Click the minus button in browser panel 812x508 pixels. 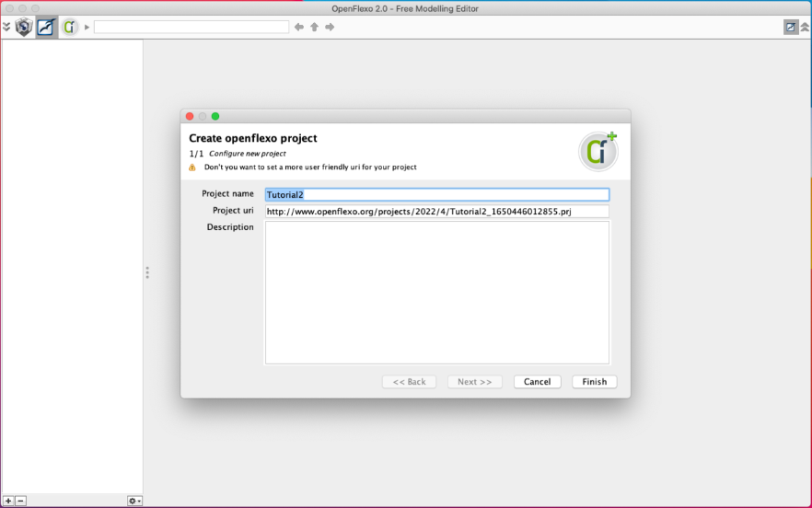[20, 501]
